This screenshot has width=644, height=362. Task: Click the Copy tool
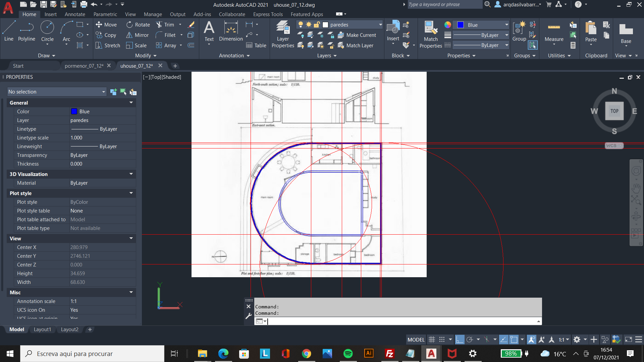tap(106, 35)
